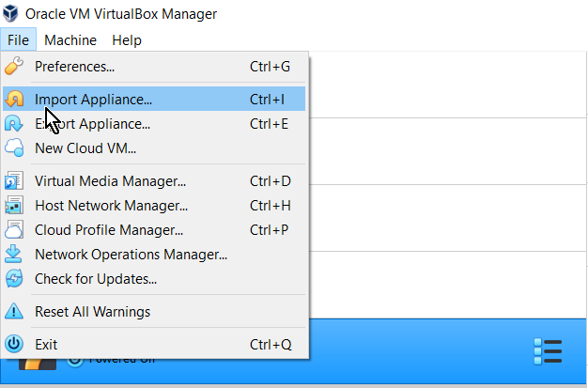Click the Preferences wrench icon
This screenshot has width=588, height=388.
coord(14,67)
